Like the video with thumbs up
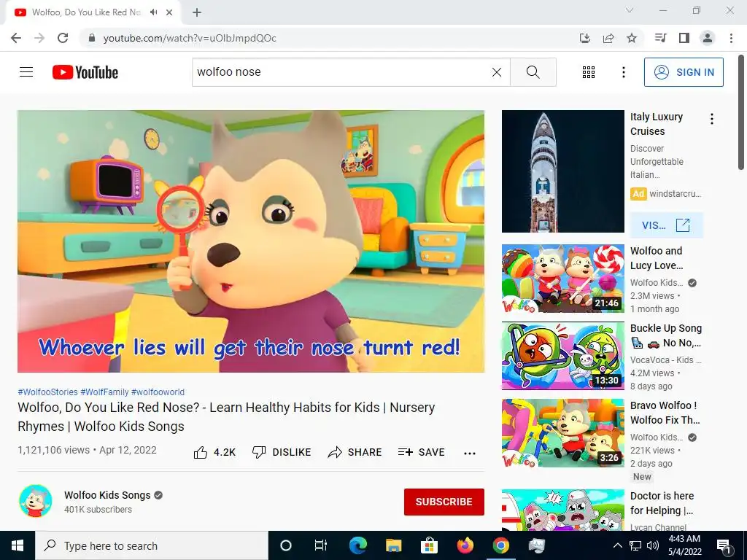 coord(214,452)
